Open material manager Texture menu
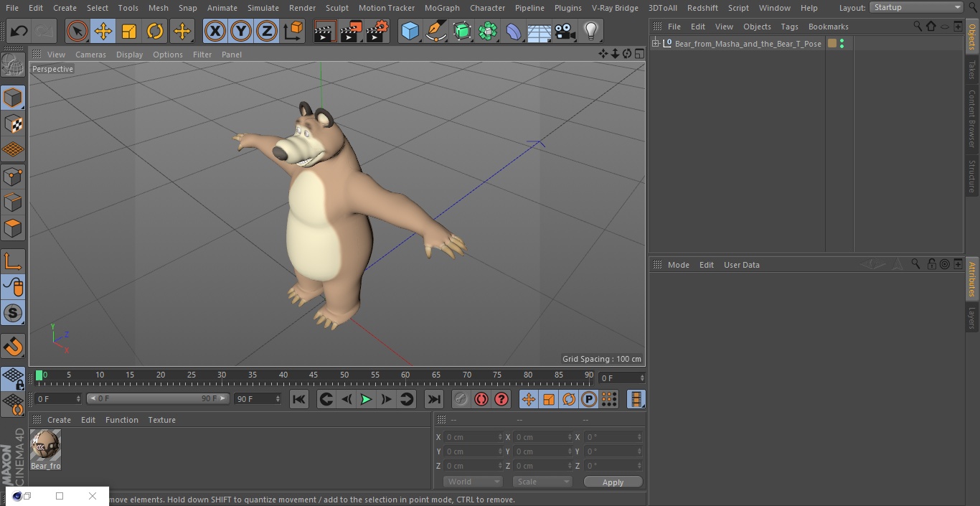The image size is (980, 506). (161, 420)
